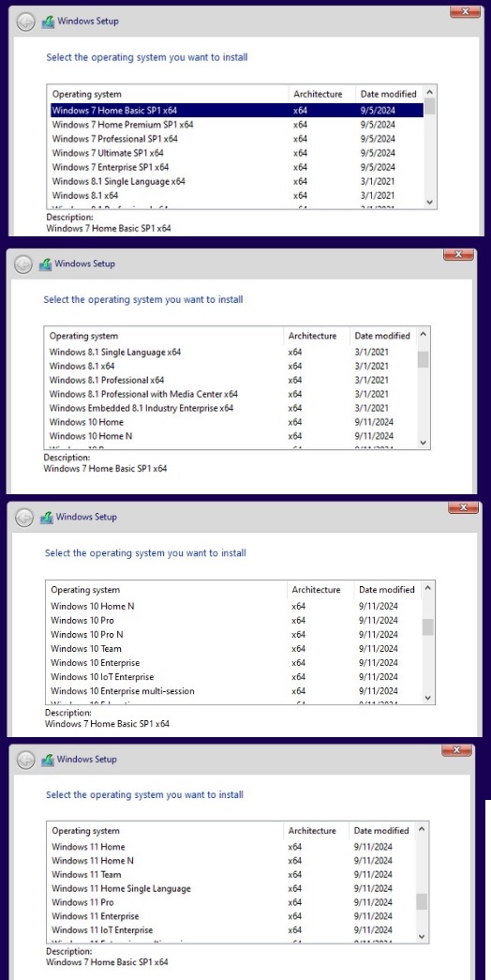
Task: Click the Windows Setup icon in the Windows 11 list window
Action: 48,760
